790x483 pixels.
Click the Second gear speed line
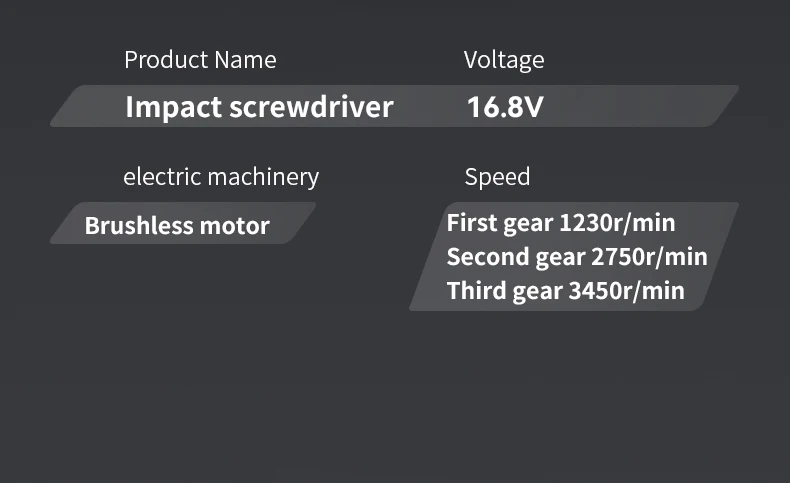tap(577, 257)
